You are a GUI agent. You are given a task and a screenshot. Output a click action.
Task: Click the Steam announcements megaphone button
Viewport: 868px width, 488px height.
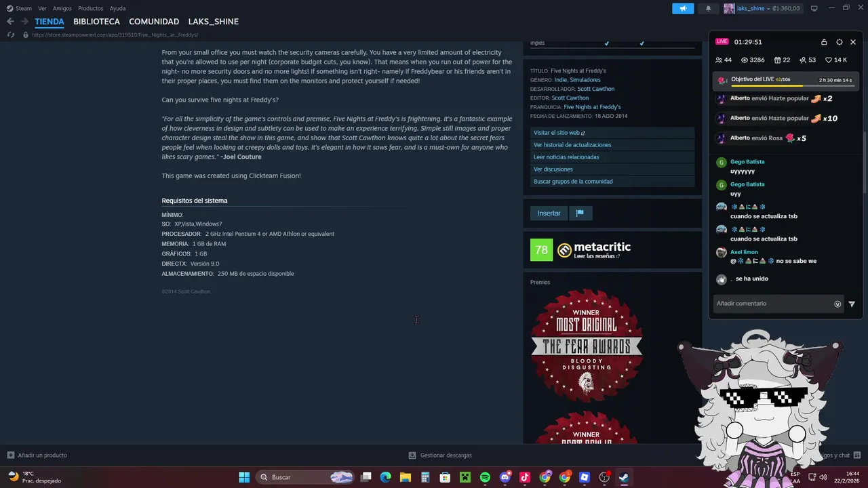click(x=683, y=8)
